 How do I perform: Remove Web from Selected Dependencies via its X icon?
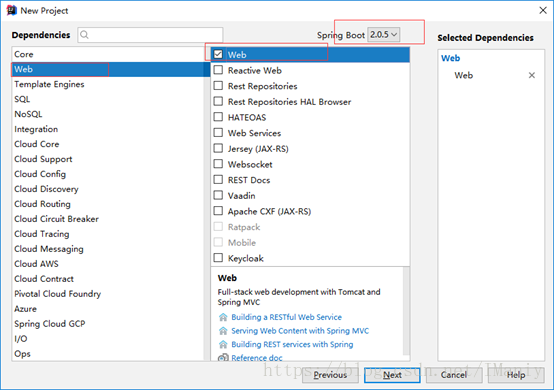tap(531, 75)
